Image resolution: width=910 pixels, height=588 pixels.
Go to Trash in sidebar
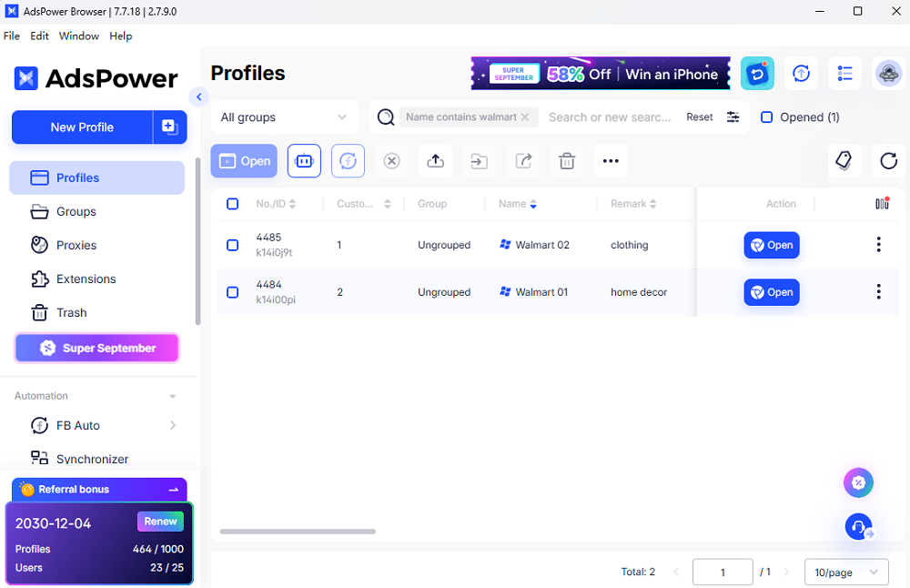click(97, 313)
